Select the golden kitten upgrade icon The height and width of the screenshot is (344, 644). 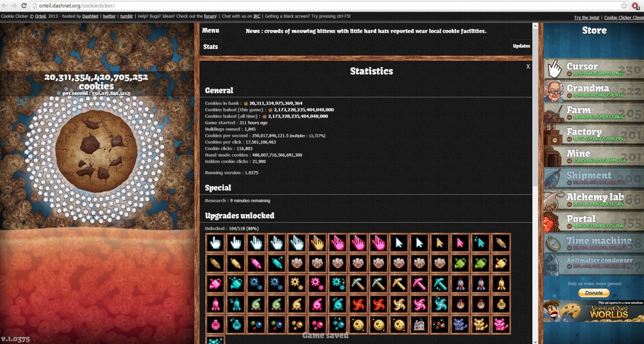[480, 324]
